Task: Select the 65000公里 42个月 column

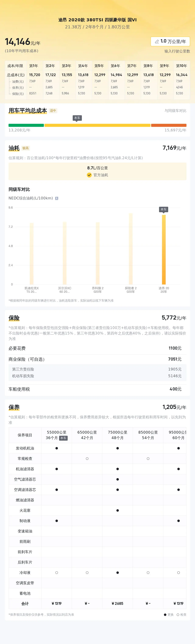Action: click(87, 435)
